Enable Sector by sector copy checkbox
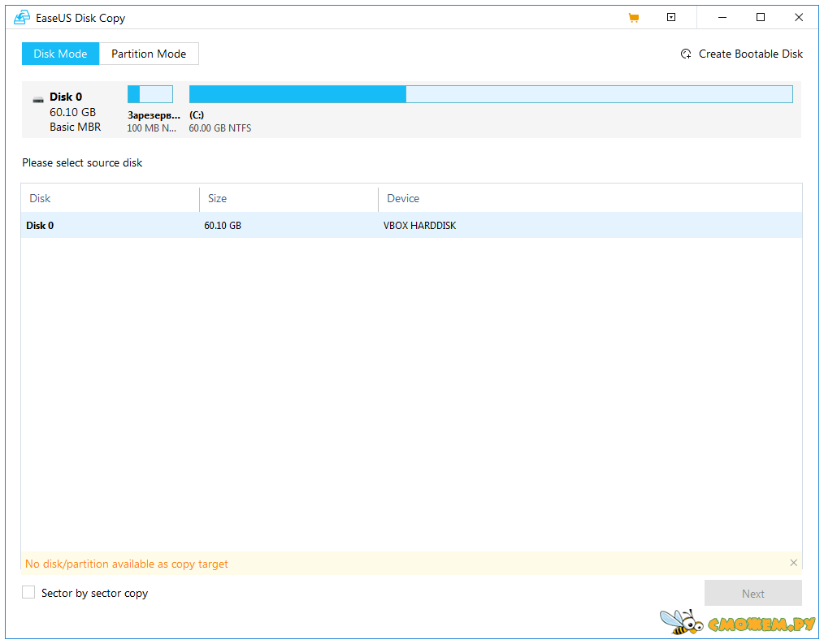 pos(28,593)
